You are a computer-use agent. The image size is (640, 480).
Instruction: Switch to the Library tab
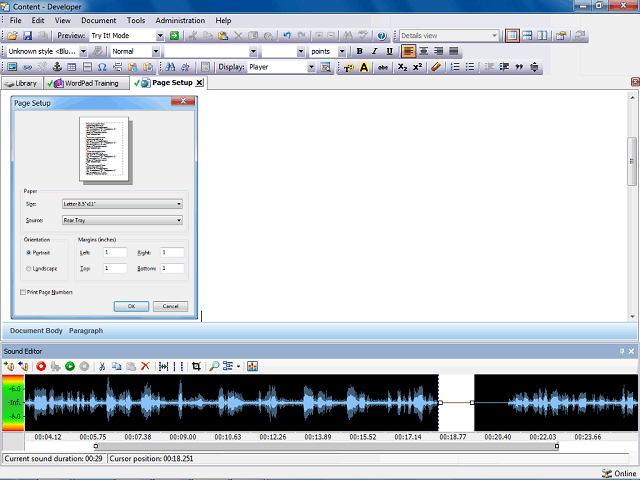[21, 83]
